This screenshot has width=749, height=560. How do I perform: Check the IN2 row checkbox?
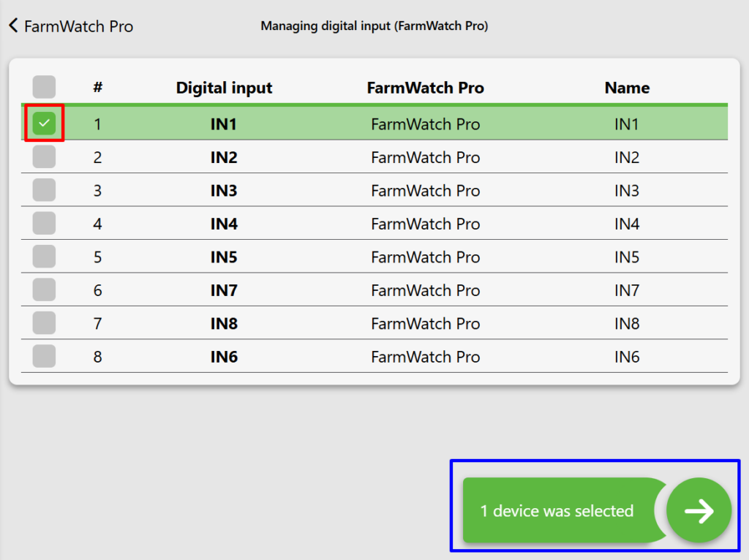[44, 156]
